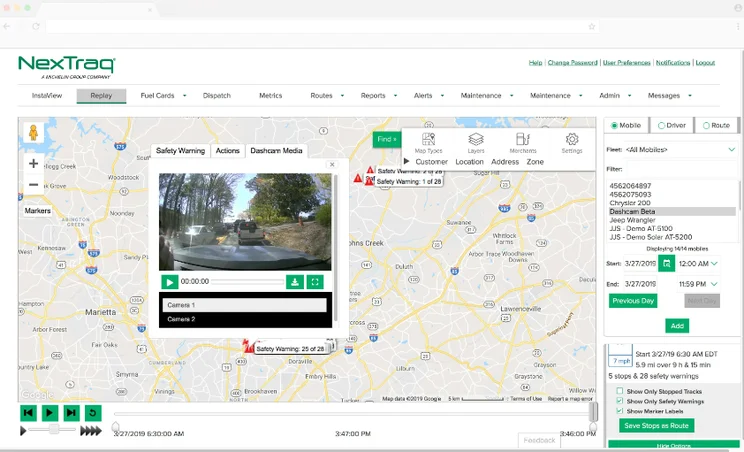Expand the Admin menu arrow
The image size is (744, 452).
[x=630, y=96]
